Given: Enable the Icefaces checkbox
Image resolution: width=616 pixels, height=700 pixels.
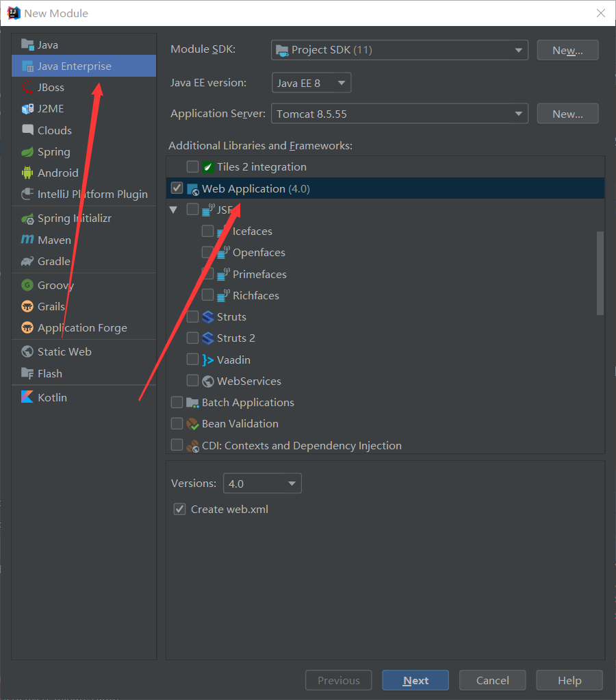Looking at the screenshot, I should [x=208, y=231].
